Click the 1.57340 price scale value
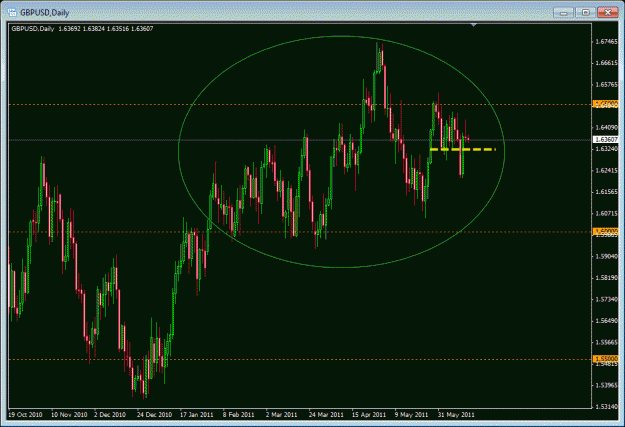Viewport: 625px width, 427px height. 606,299
